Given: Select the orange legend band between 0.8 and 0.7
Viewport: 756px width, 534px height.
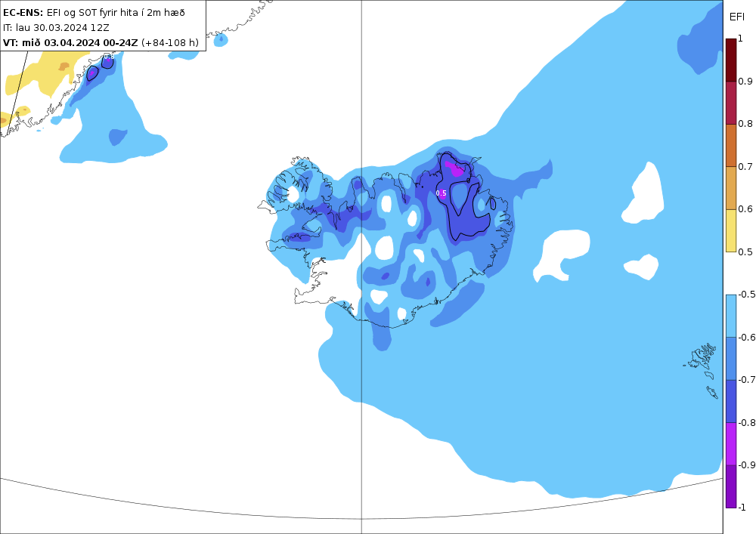Looking at the screenshot, I should (x=731, y=146).
